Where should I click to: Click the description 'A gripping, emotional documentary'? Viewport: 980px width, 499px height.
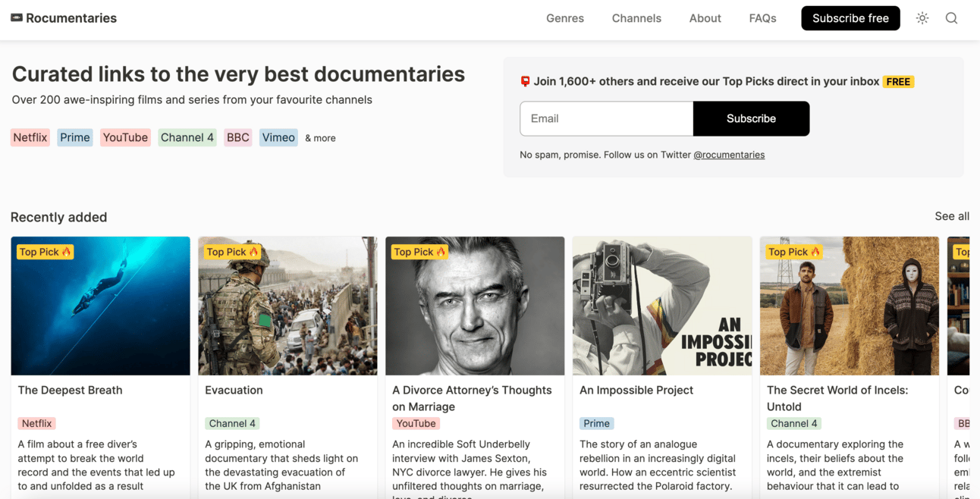[281, 465]
